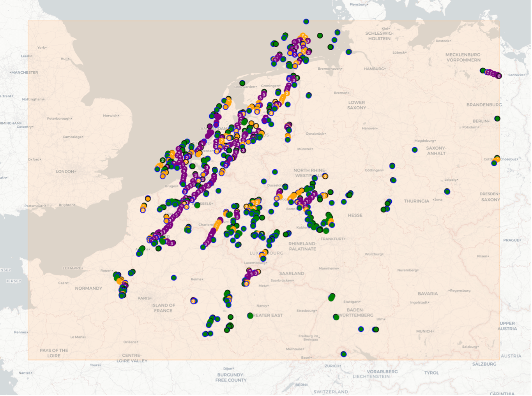Screen dimensions: 532x396
Task: Click the green marker north of the Düsseldorf label
Action: 275,172
